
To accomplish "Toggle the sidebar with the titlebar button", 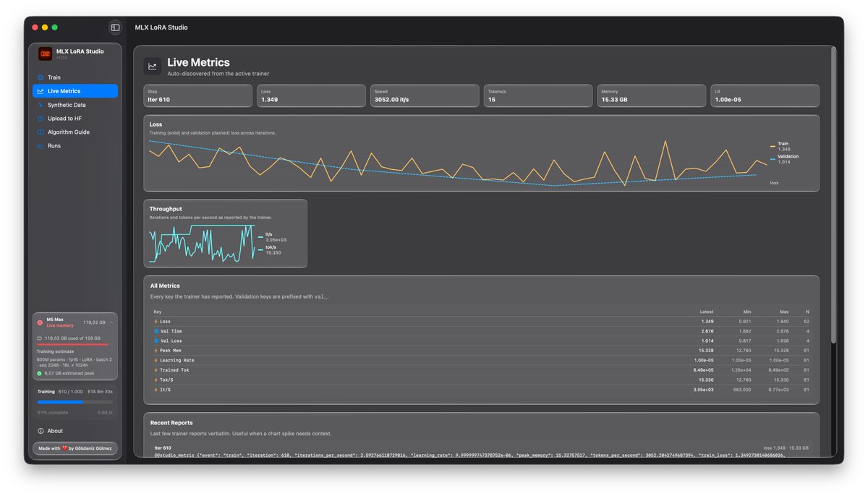I will coord(115,27).
